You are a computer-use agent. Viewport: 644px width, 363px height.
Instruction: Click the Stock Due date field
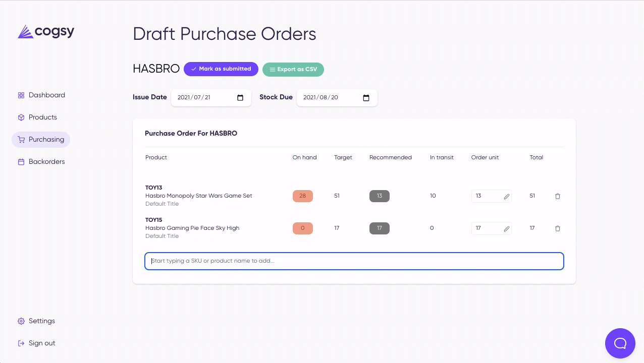337,98
